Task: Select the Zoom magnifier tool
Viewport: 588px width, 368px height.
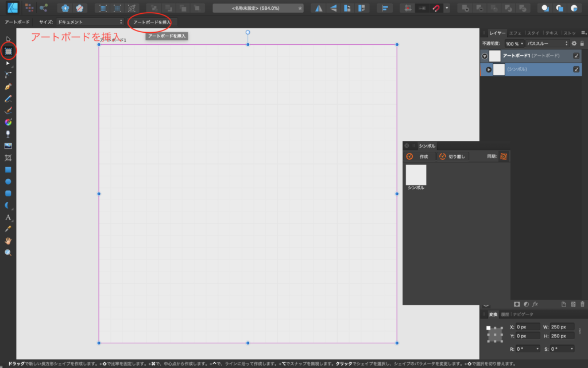Action: click(x=8, y=253)
